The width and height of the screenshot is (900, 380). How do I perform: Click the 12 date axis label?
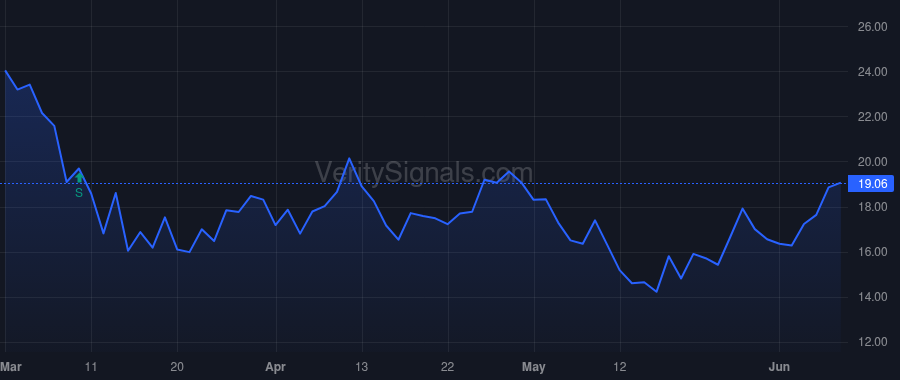tap(620, 367)
